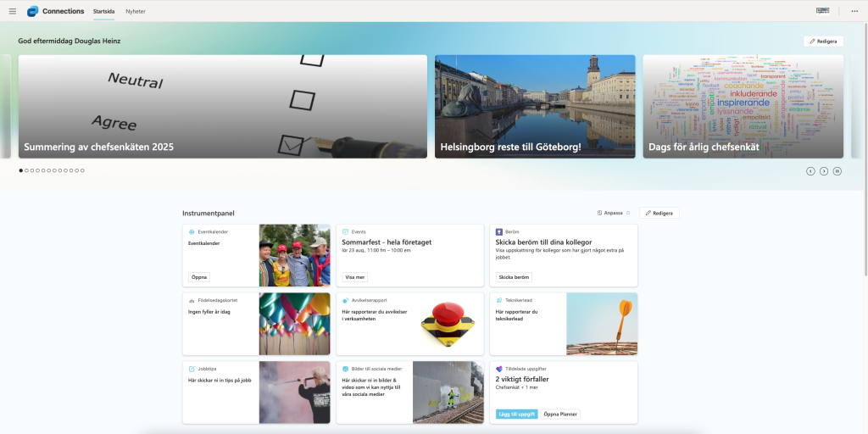Select the Startsida tab
Screen dimensions: 868x434
(x=103, y=11)
